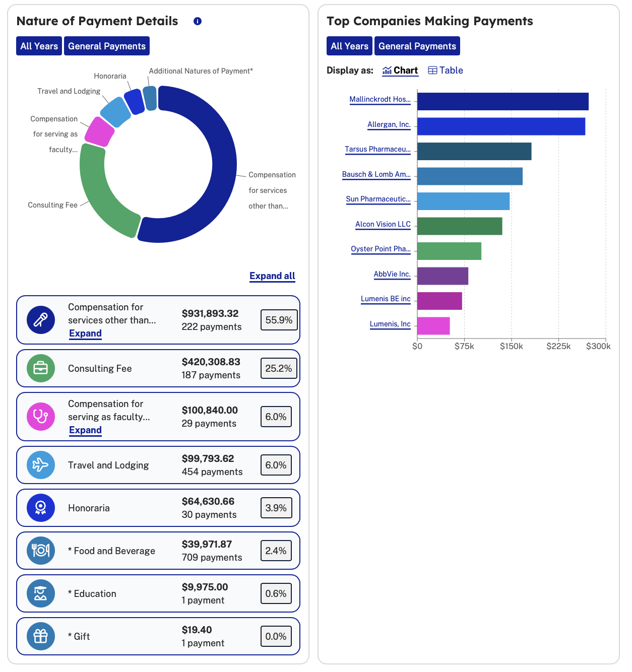Click the Lumenis BE inc bar in chart

[439, 301]
